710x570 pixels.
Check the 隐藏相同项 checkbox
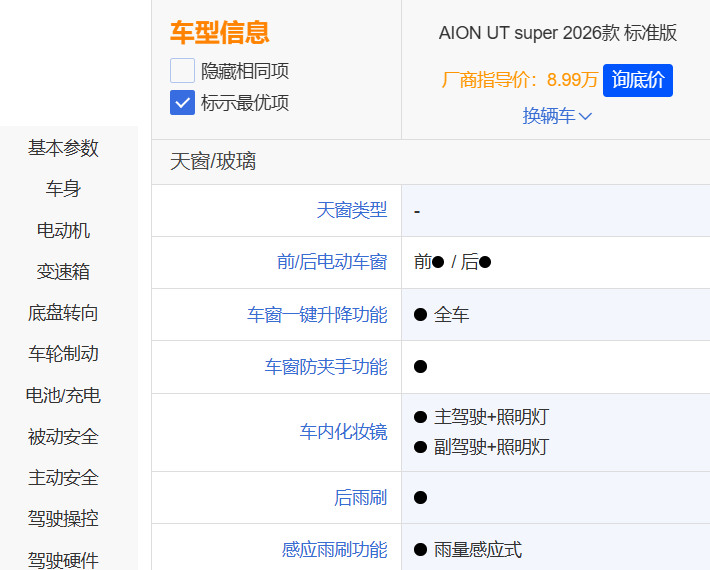[182, 71]
